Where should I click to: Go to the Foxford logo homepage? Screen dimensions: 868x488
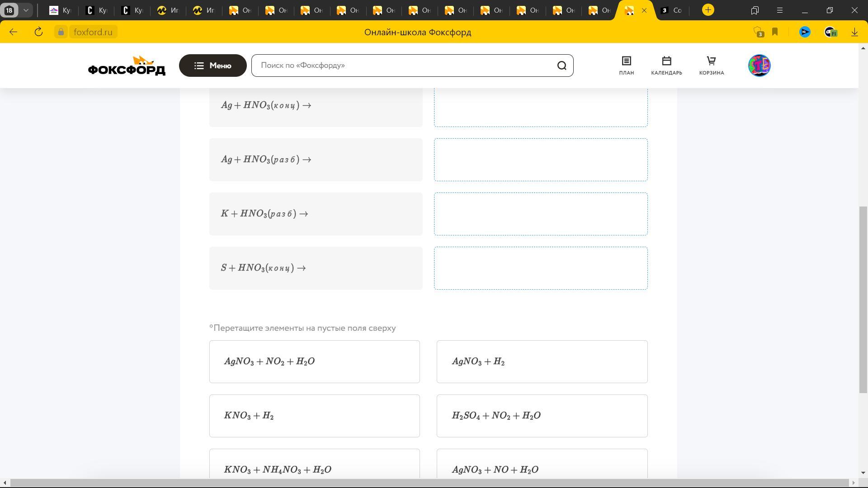click(x=127, y=66)
